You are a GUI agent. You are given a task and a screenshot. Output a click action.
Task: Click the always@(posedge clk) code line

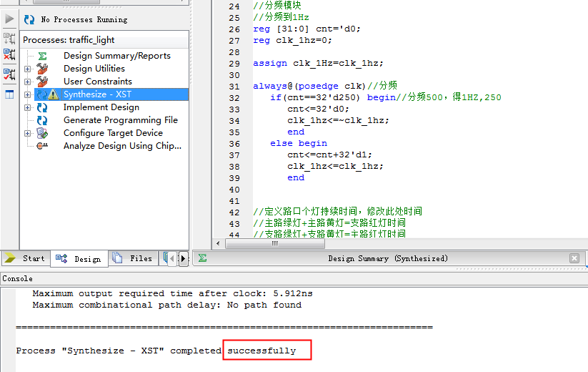(x=325, y=86)
